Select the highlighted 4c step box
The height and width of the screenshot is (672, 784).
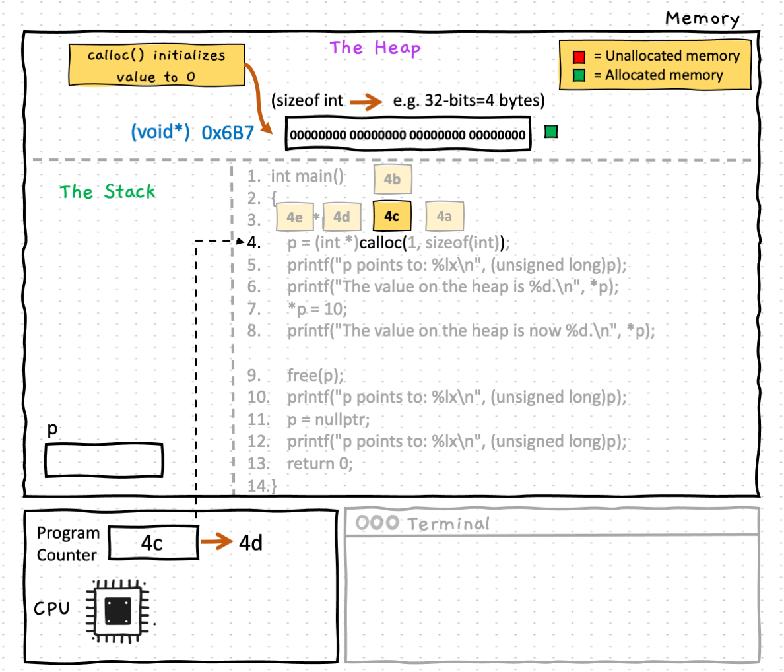click(x=392, y=216)
